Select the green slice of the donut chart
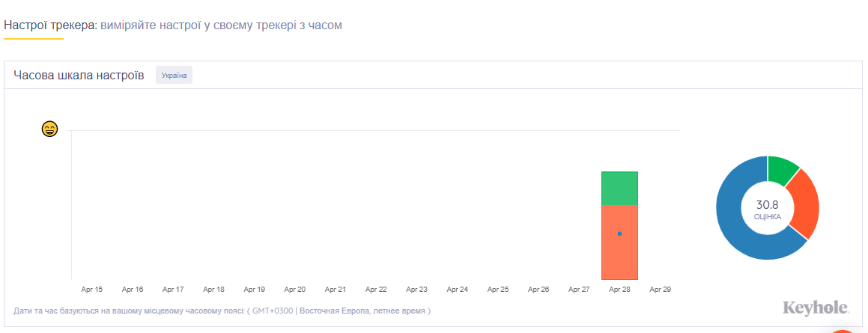This screenshot has width=868, height=333. point(782,166)
